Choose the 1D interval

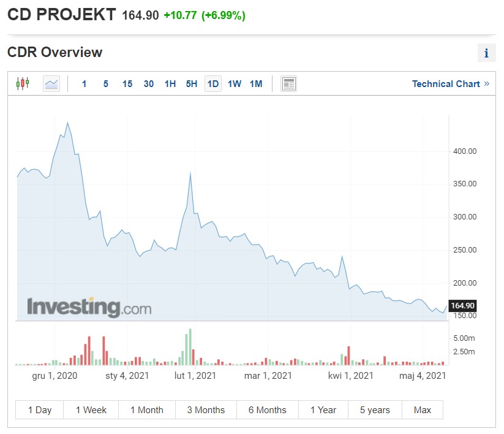tap(213, 84)
